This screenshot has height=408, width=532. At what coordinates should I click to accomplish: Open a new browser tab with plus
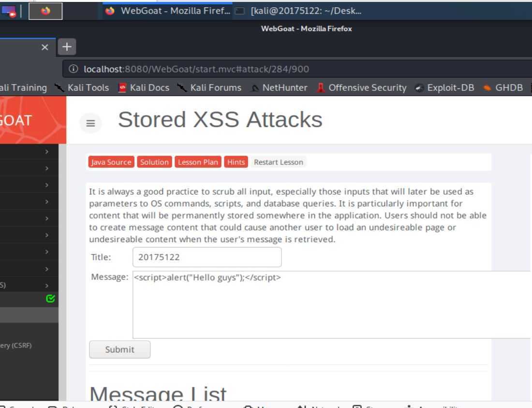[x=67, y=46]
